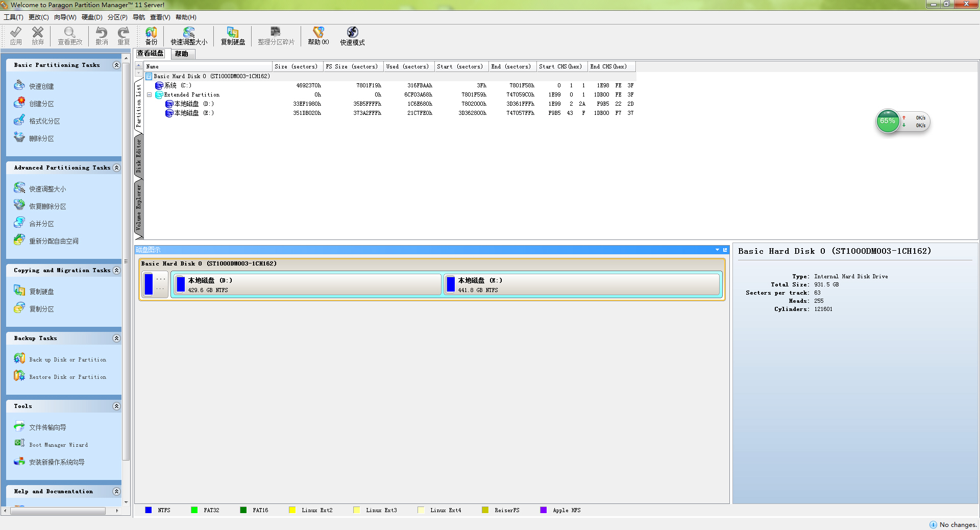The height and width of the screenshot is (530, 980).
Task: Choose 创建分区 in the sidebar
Action: (x=34, y=103)
